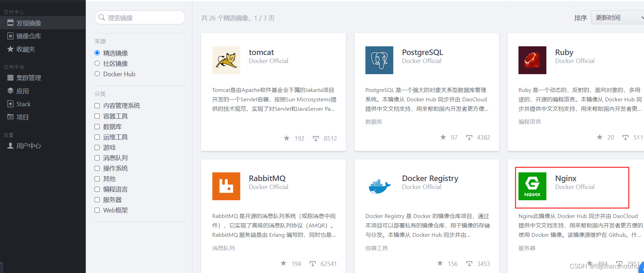The height and width of the screenshot is (273, 644).
Task: Check the 游戏 category checkbox
Action: point(97,147)
